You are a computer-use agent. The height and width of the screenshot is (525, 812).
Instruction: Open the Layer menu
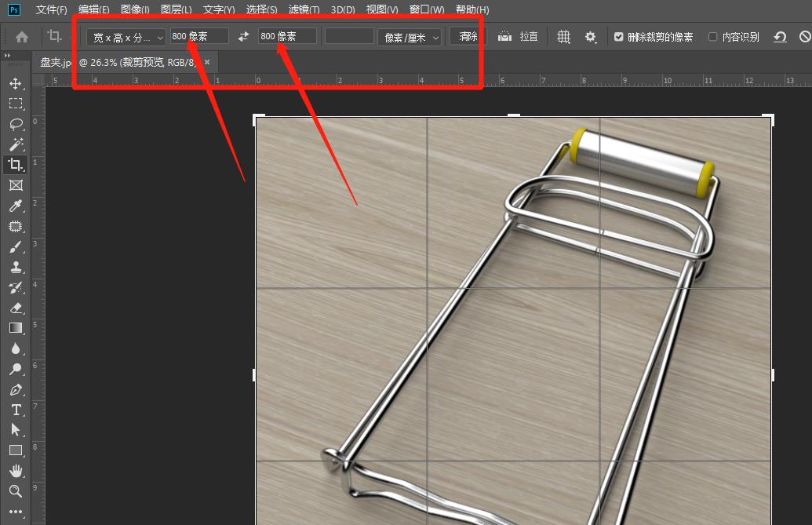pos(176,9)
